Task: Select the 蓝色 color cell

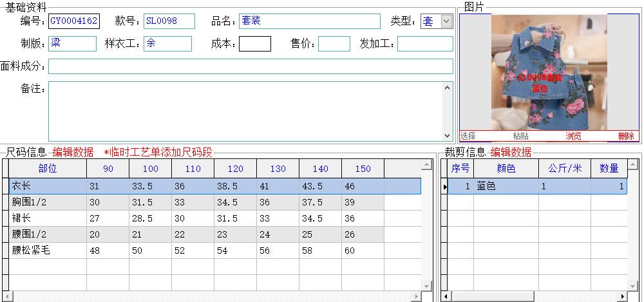Action: click(x=506, y=186)
